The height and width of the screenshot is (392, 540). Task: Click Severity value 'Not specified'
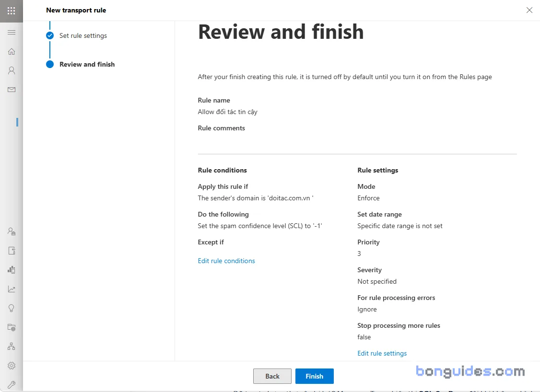pyautogui.click(x=377, y=281)
